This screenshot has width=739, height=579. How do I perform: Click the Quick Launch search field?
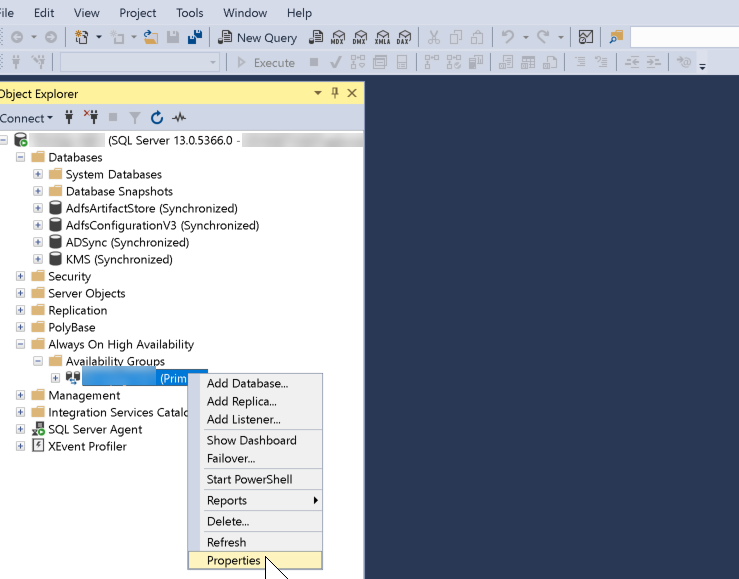684,37
